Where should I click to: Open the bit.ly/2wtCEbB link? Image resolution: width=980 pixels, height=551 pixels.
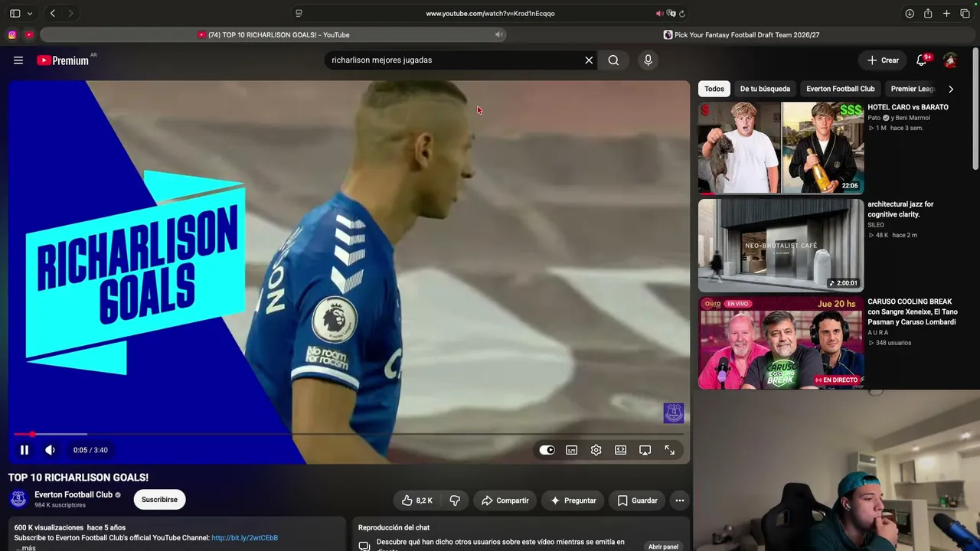(244, 538)
